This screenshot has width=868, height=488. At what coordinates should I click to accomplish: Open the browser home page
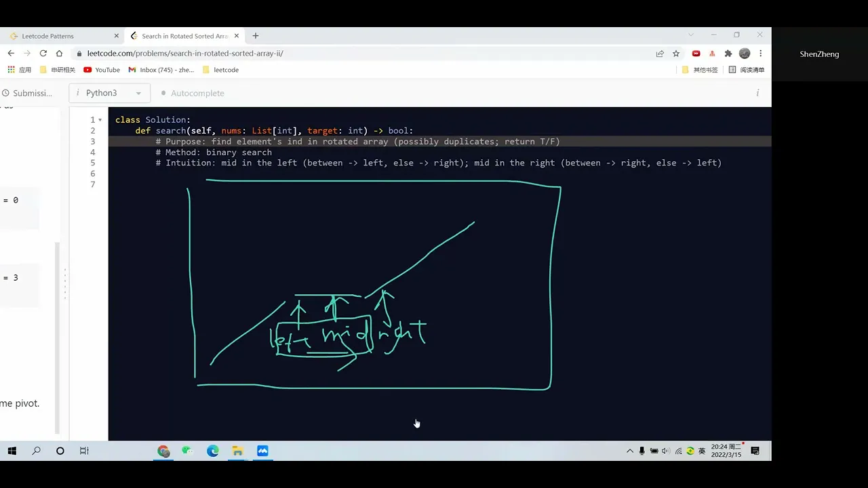(x=60, y=54)
